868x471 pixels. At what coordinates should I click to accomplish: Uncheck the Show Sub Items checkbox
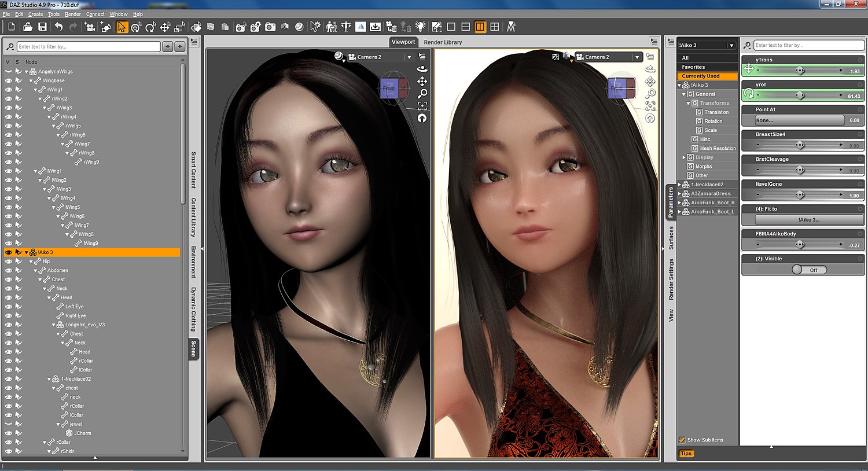coord(682,440)
